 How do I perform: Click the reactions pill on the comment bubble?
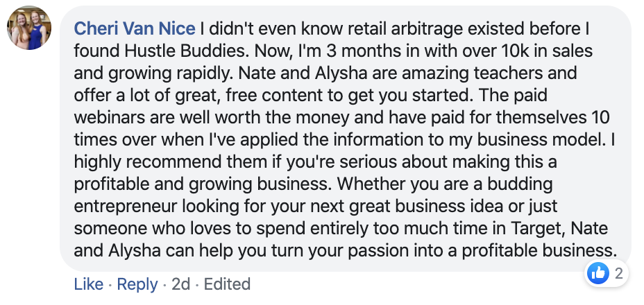(607, 273)
